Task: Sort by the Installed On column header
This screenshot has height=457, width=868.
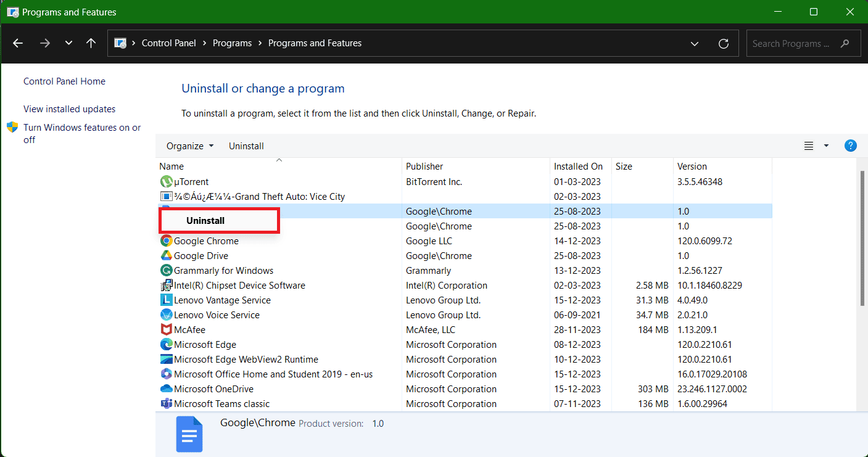Action: (581, 167)
